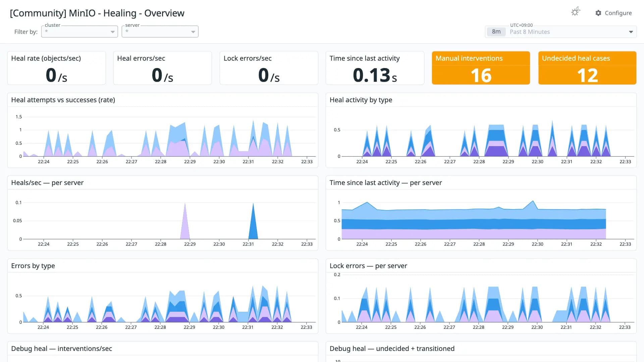Click the dashboard title MinIO Healing Overview

(x=97, y=13)
